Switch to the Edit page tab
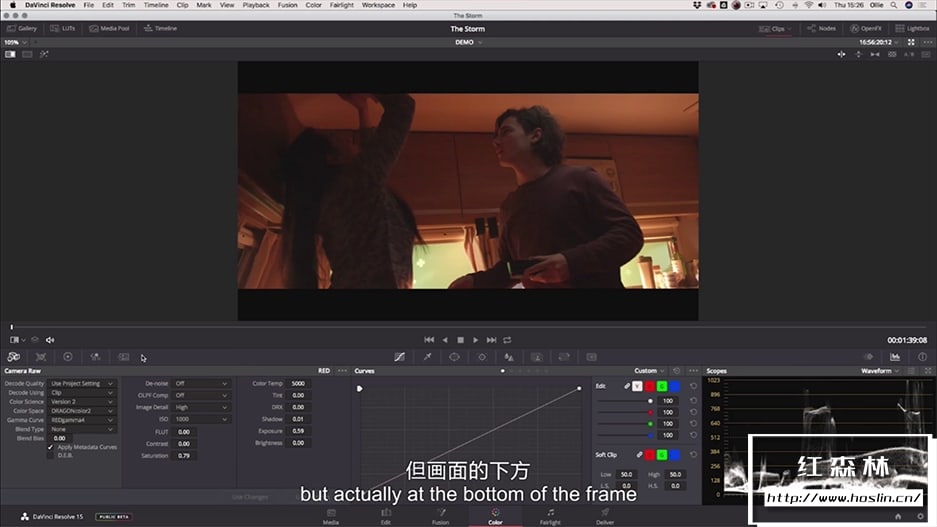937x527 pixels. point(386,516)
